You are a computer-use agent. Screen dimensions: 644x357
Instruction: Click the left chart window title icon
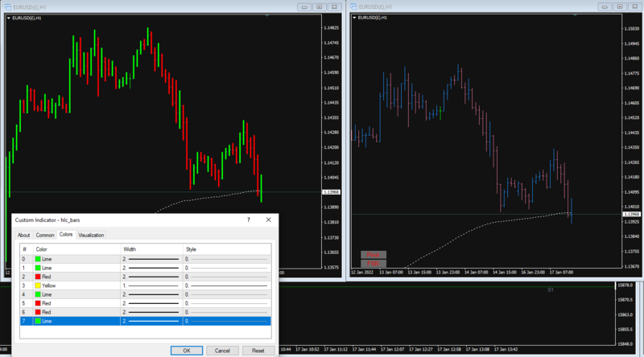pyautogui.click(x=8, y=7)
